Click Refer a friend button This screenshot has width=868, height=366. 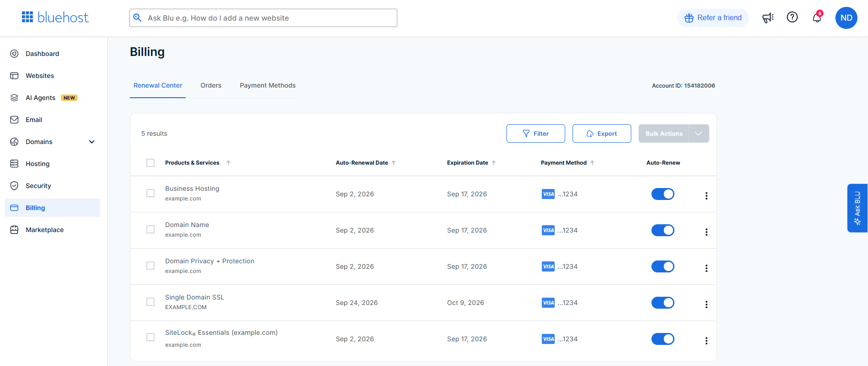pos(713,18)
